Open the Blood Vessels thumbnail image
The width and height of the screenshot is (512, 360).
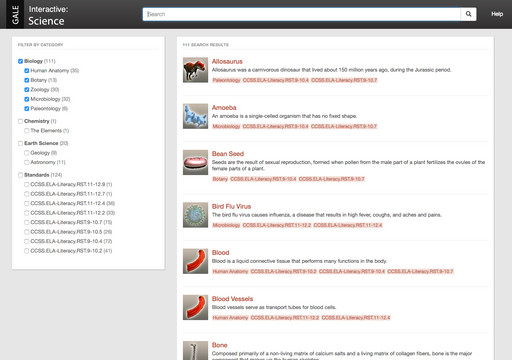tap(195, 307)
